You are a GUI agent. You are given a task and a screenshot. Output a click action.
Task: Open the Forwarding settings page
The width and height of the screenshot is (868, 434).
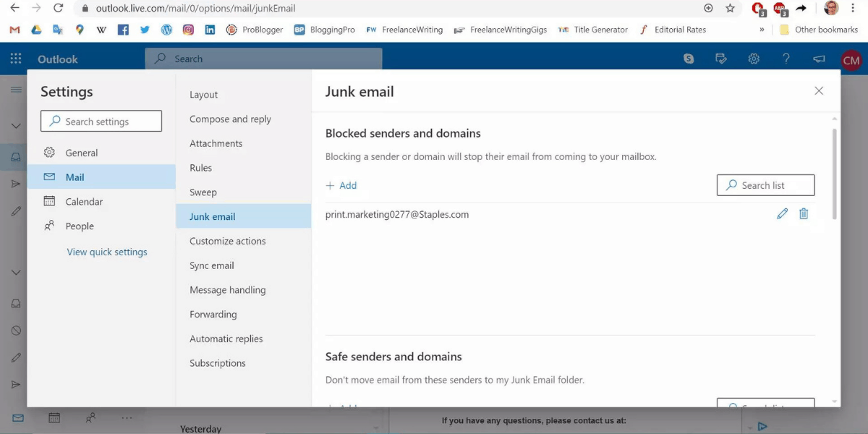coord(213,314)
